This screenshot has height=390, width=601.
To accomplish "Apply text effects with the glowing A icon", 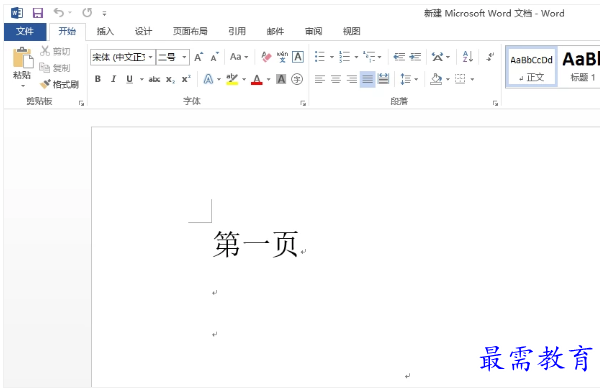I will (x=208, y=79).
